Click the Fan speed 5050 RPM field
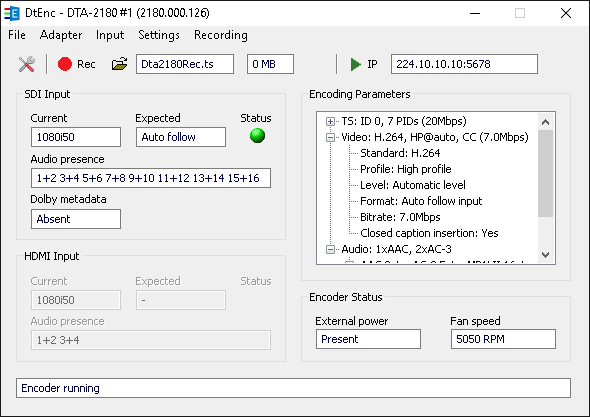The image size is (590, 417). pyautogui.click(x=503, y=339)
